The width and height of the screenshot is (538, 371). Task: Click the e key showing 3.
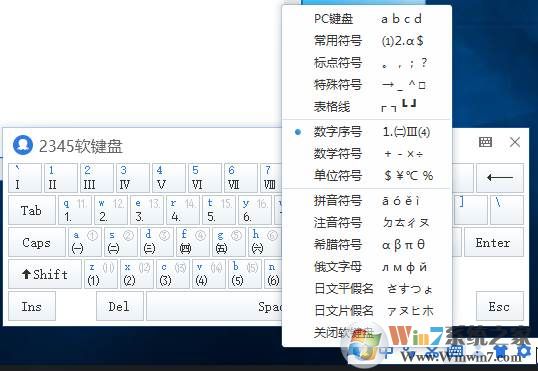click(x=147, y=210)
